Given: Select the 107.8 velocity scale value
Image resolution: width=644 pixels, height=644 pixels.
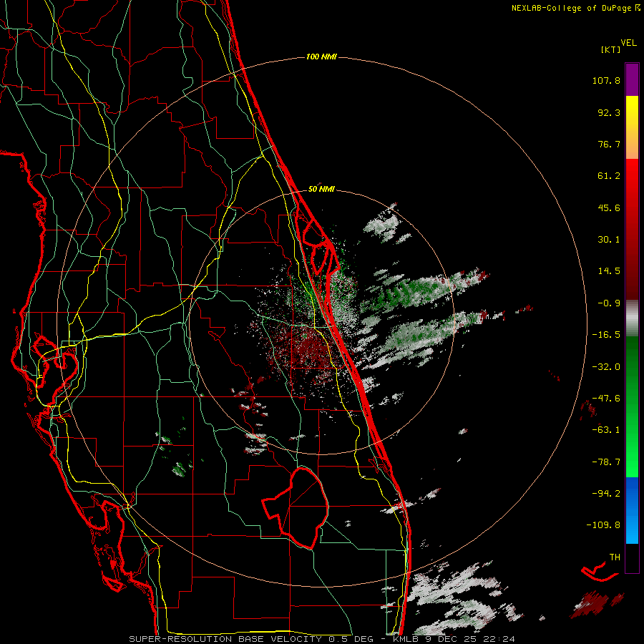Looking at the screenshot, I should tap(606, 80).
